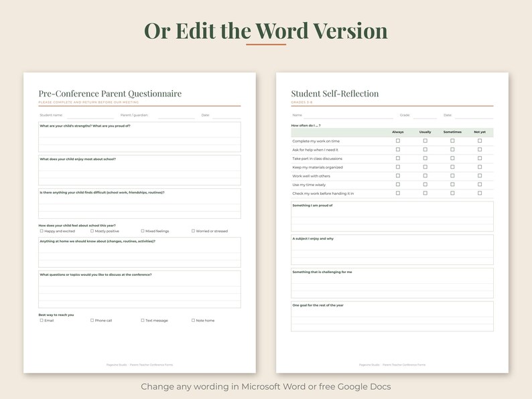Mark Usually for Take part in class discussions

[425, 158]
